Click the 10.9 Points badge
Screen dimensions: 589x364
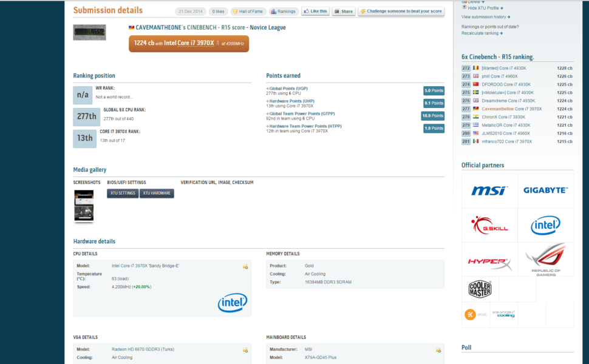[x=433, y=116]
